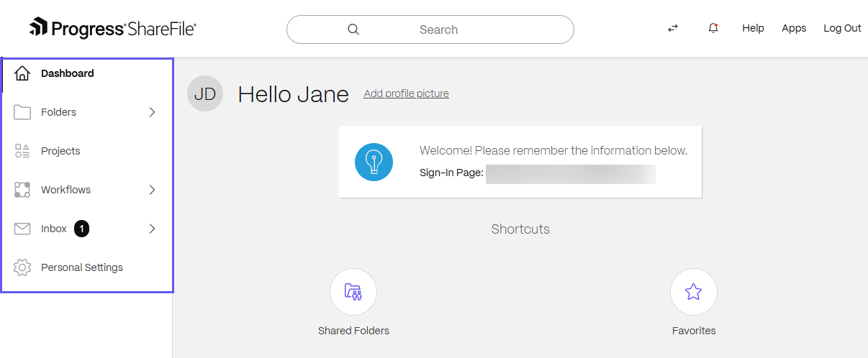Image resolution: width=868 pixels, height=358 pixels.
Task: Click the magnifier icon in search bar
Action: pos(353,29)
